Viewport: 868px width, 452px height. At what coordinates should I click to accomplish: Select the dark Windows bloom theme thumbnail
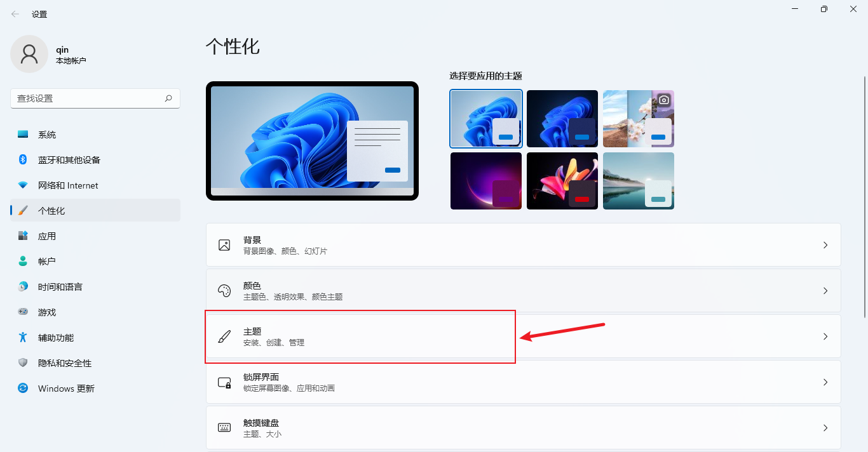click(562, 119)
